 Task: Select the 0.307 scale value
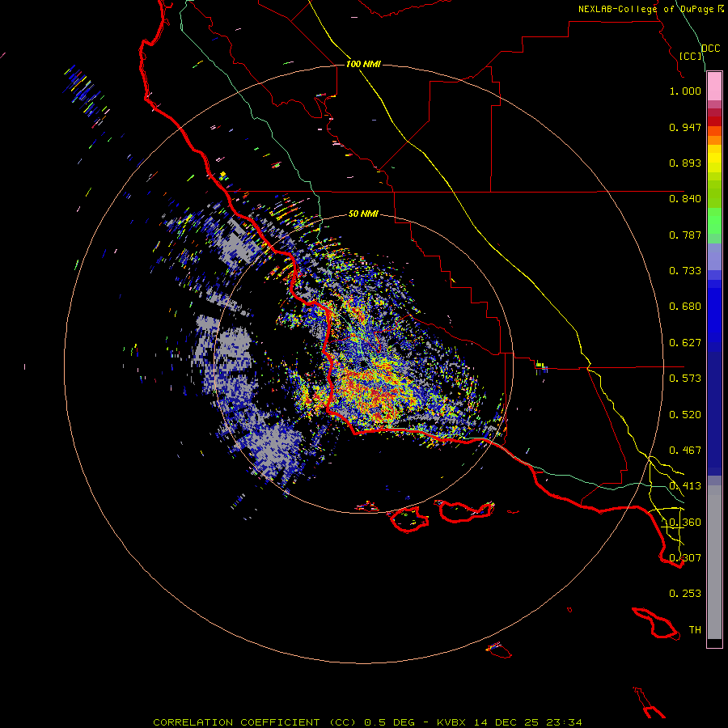tap(685, 558)
